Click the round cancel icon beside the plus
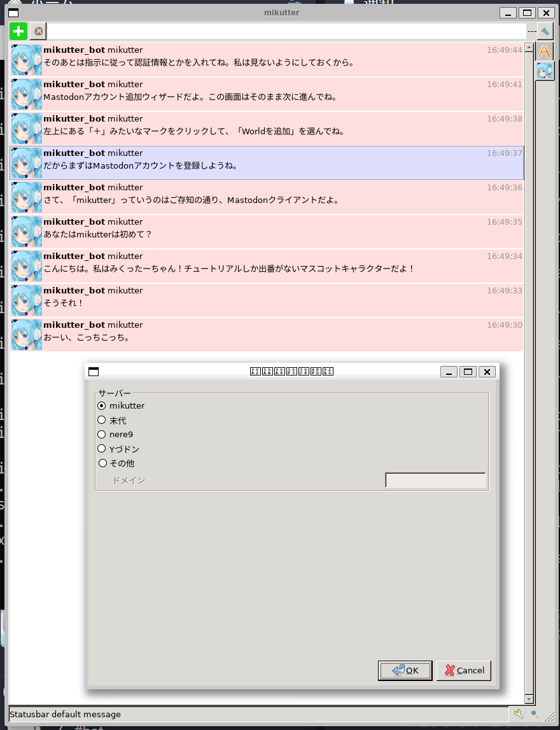Viewport: 560px width, 730px height. [38, 31]
